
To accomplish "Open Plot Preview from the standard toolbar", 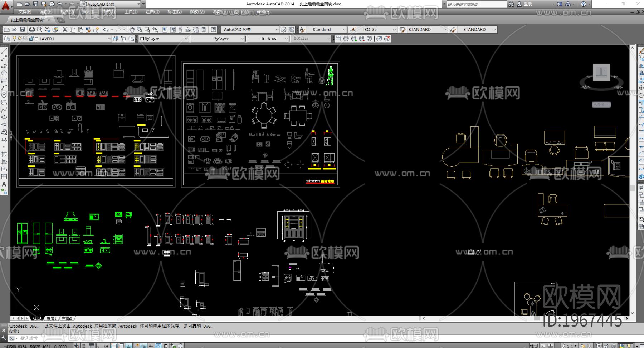I will tap(40, 29).
